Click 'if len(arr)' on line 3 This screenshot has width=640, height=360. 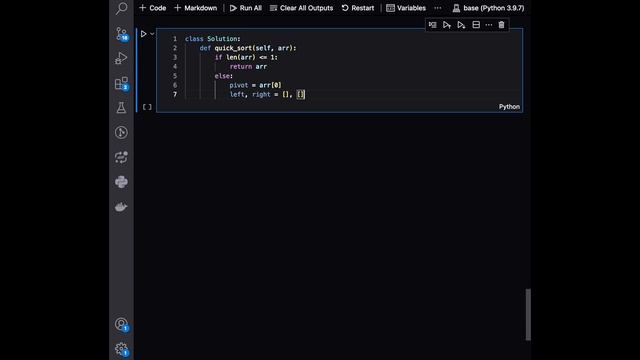235,58
